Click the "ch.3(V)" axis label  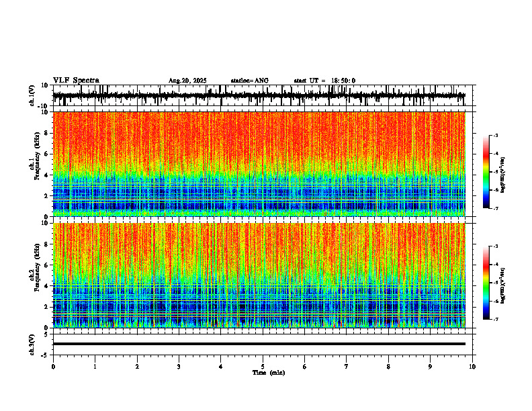tap(32, 345)
